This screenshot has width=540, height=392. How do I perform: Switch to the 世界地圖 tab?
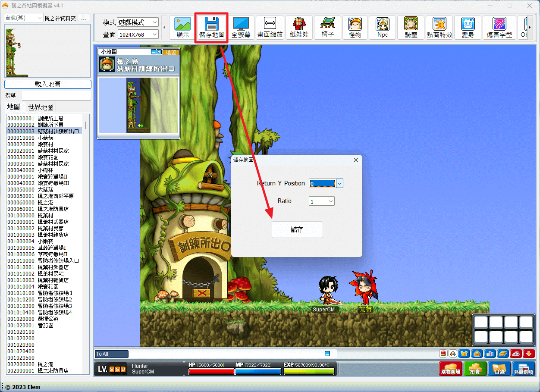coord(41,107)
